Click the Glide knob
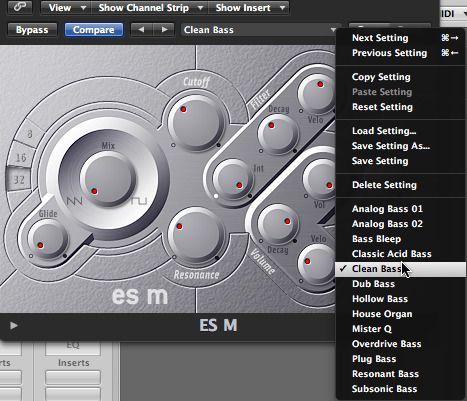This screenshot has height=401, width=467. [x=48, y=239]
